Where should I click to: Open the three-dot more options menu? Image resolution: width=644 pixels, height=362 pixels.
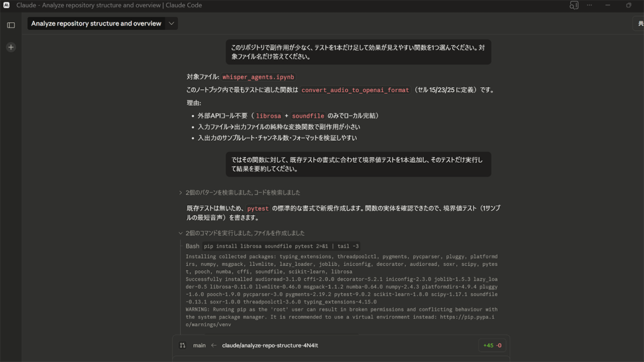tap(590, 5)
